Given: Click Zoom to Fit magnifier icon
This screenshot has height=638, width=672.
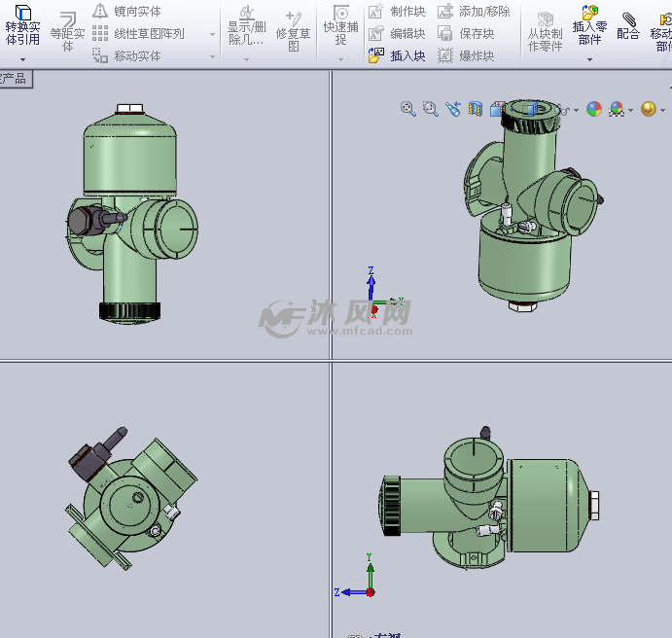Looking at the screenshot, I should [x=408, y=109].
